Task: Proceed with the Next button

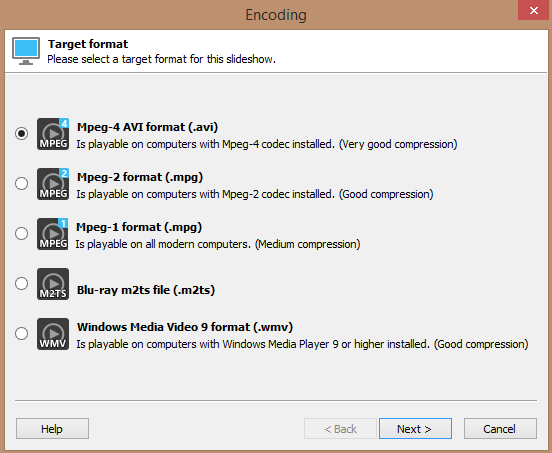Action: tap(415, 429)
